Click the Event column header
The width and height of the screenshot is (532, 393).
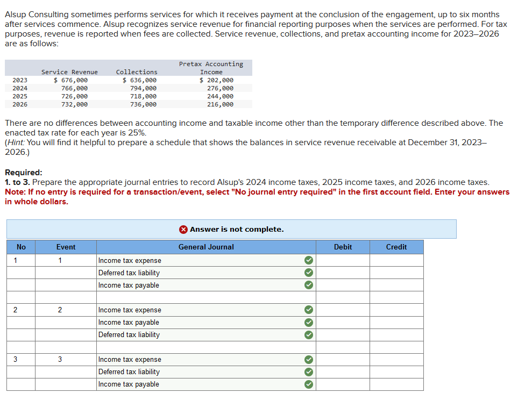coord(66,247)
